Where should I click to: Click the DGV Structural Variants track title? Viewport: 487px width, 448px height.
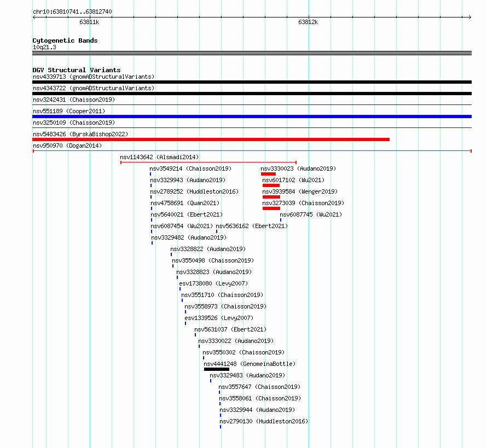coord(77,70)
